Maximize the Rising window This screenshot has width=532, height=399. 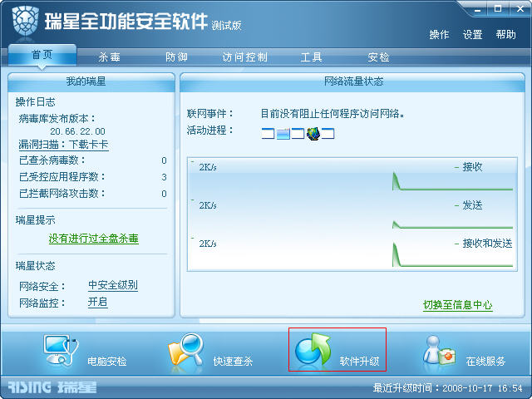point(498,9)
